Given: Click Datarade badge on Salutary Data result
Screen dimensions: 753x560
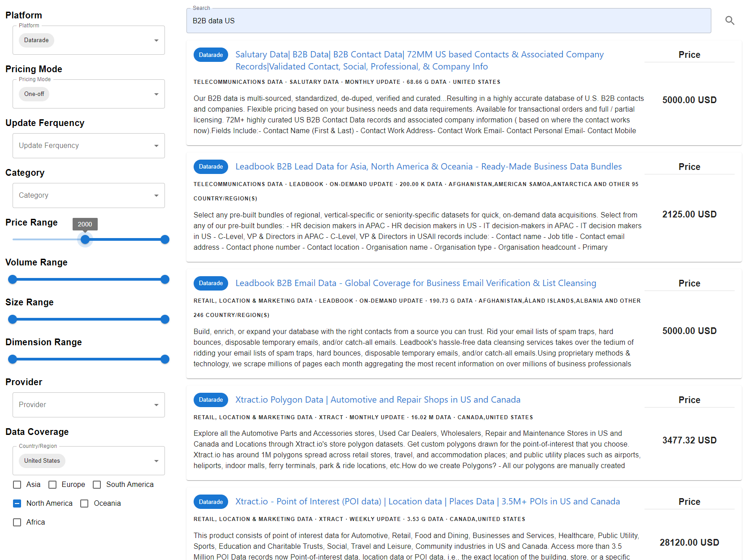Looking at the screenshot, I should tap(211, 55).
